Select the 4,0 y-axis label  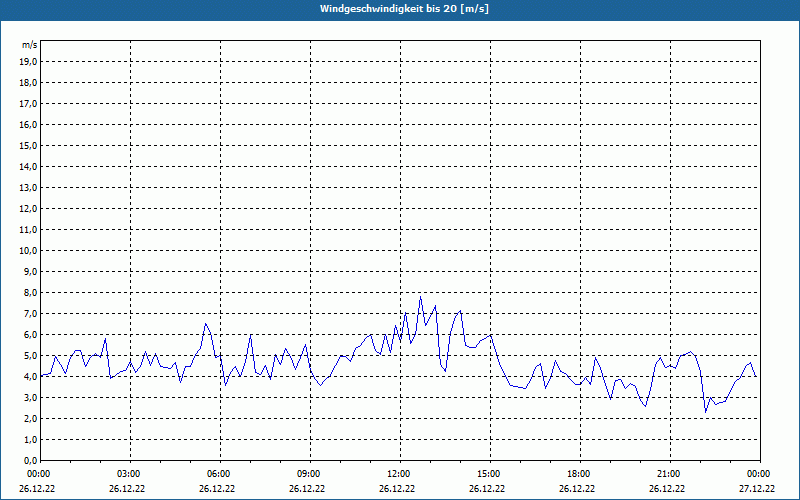click(31, 377)
